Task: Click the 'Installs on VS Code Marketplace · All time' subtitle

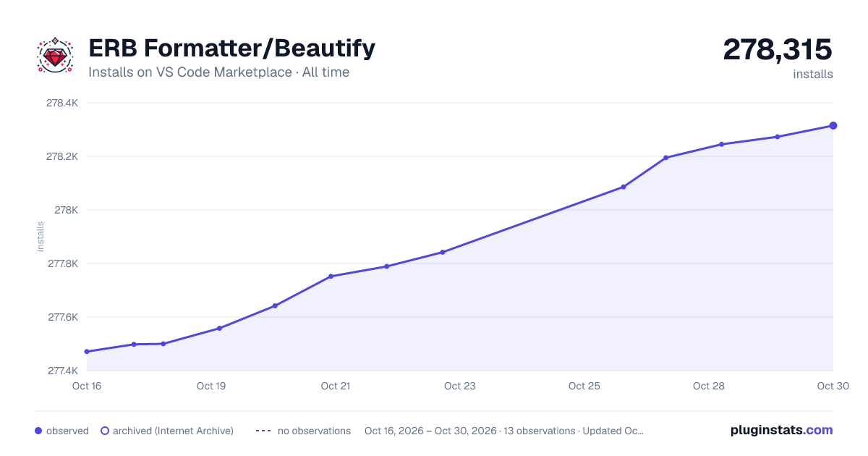Action: [x=218, y=72]
